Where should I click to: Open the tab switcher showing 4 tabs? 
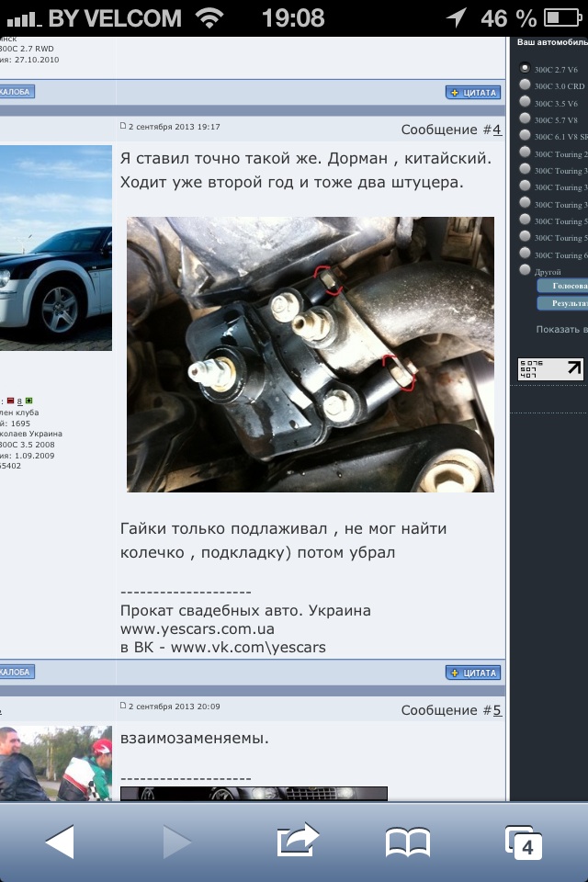pyautogui.click(x=524, y=842)
